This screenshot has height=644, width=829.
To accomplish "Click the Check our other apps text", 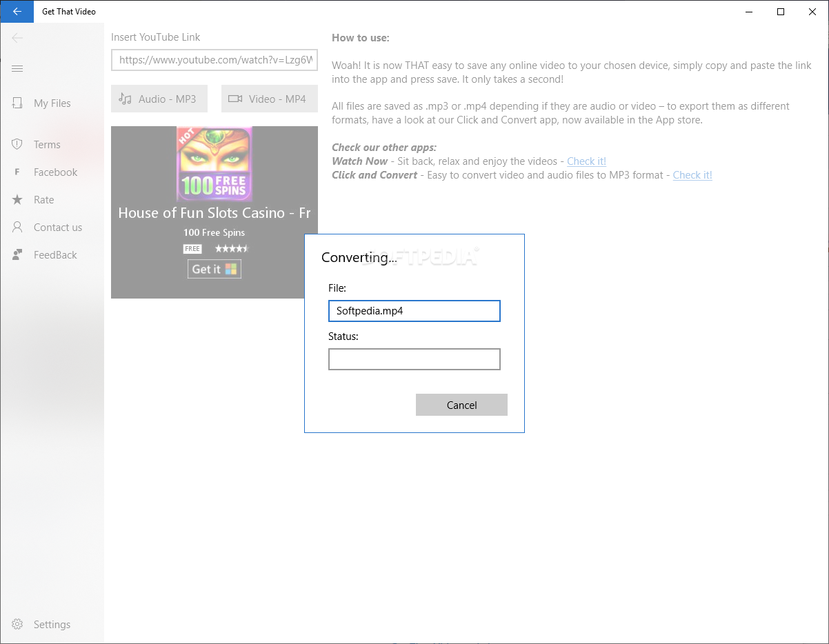I will click(x=384, y=147).
